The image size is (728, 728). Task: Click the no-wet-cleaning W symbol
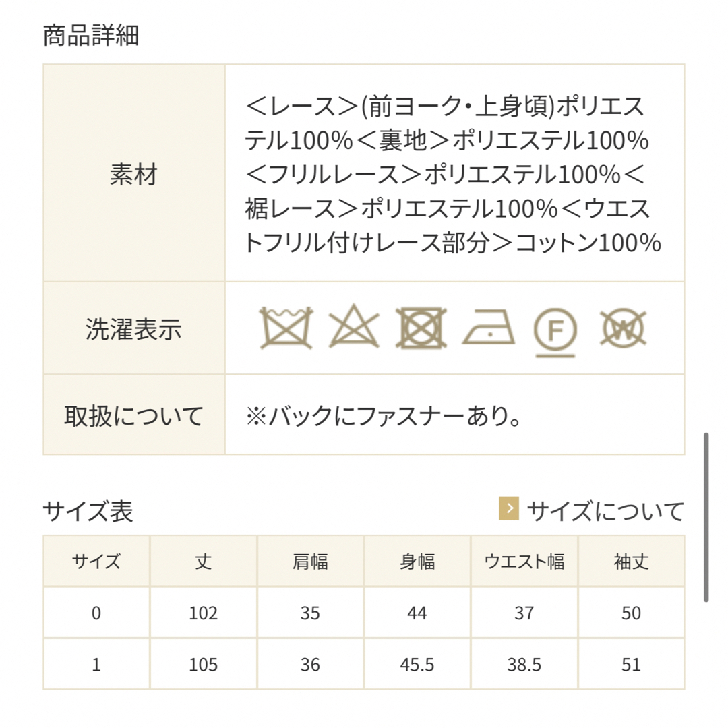tap(623, 328)
